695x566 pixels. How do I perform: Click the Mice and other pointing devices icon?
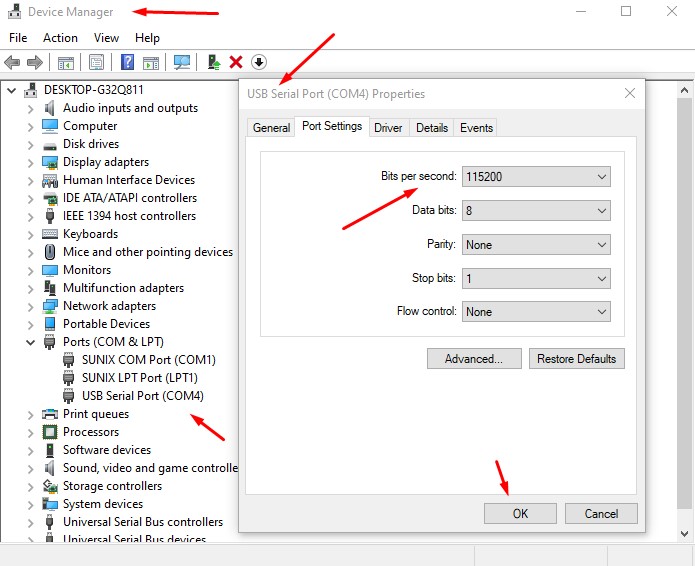pyautogui.click(x=50, y=252)
